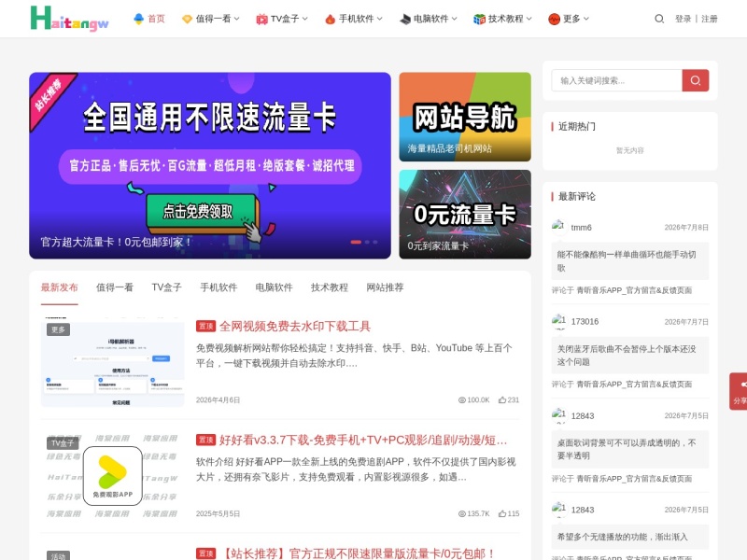Click the eye views icon showing 135.7K
Viewport: 747px width, 560px height.
coord(461,514)
